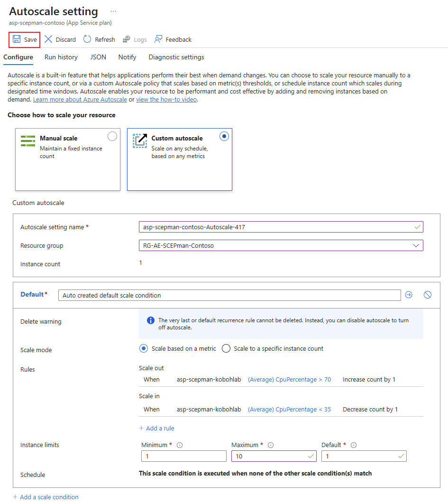Expand the Resource group dropdown

(x=416, y=246)
